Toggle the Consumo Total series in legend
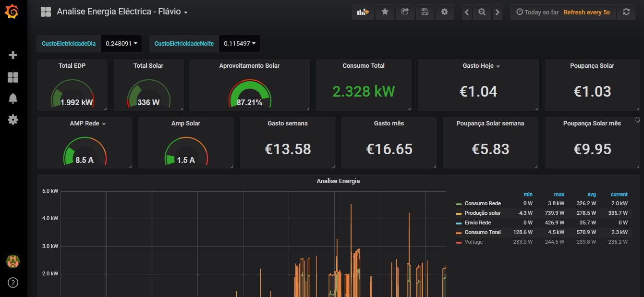Viewport: 644px width, 297px height. point(483,232)
